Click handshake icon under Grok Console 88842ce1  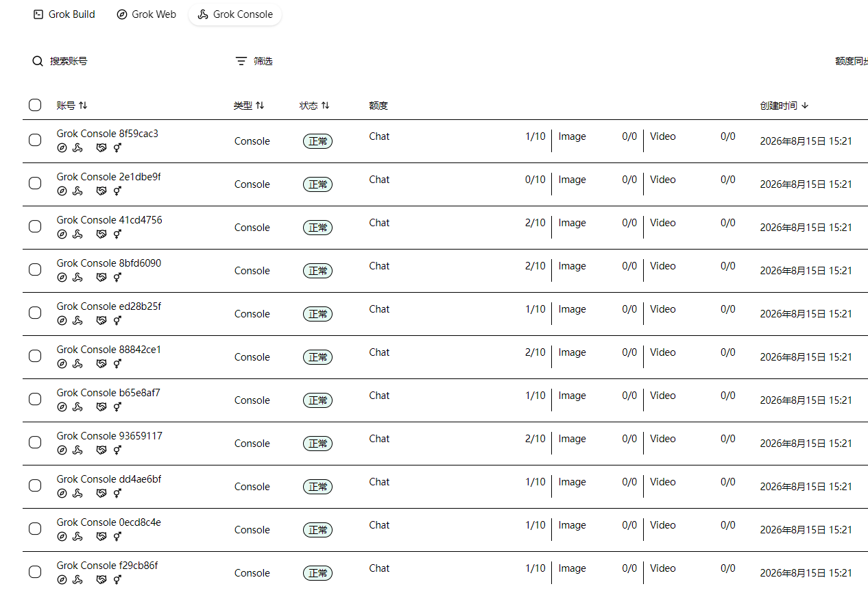tap(101, 364)
